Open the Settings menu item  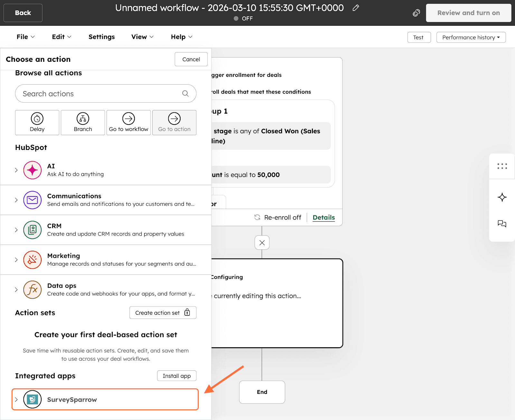click(101, 37)
